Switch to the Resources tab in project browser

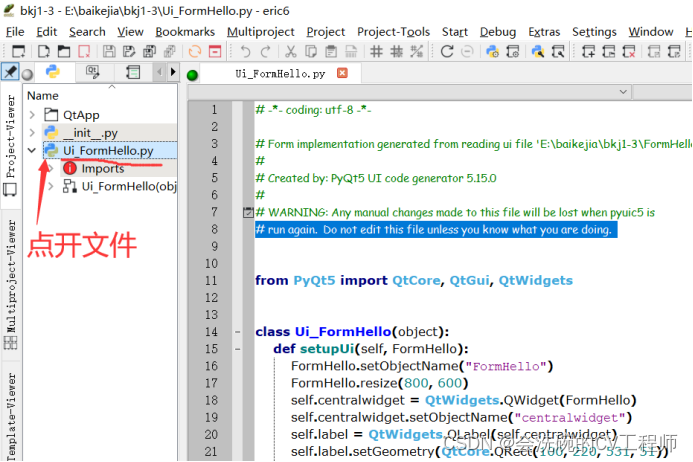[133, 72]
